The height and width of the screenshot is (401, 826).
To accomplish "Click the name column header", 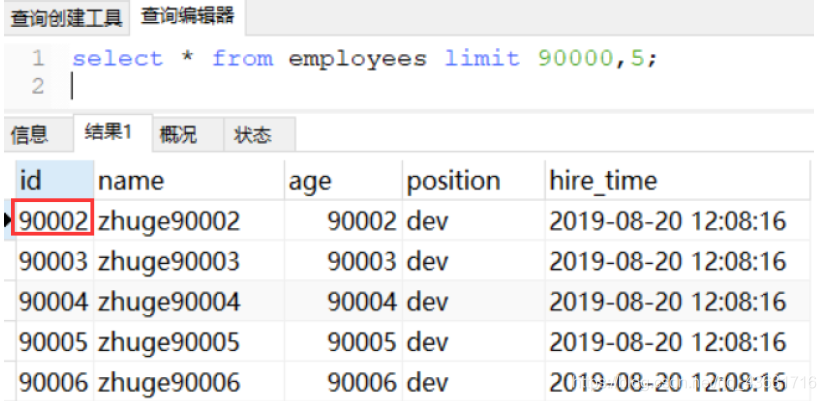I will pos(130,181).
